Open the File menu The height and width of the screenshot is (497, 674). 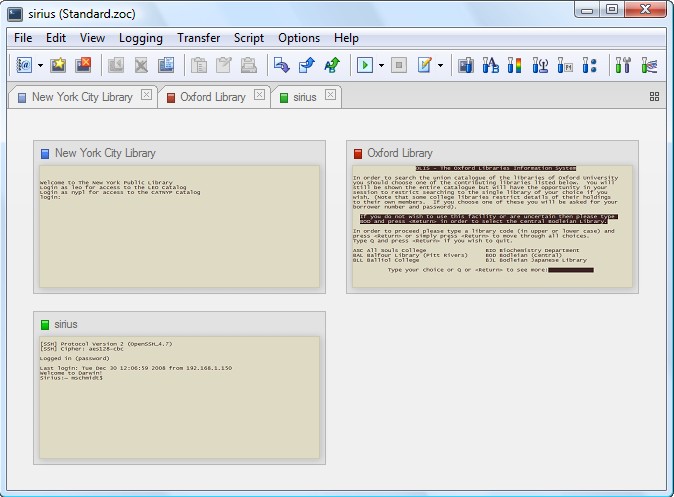23,38
